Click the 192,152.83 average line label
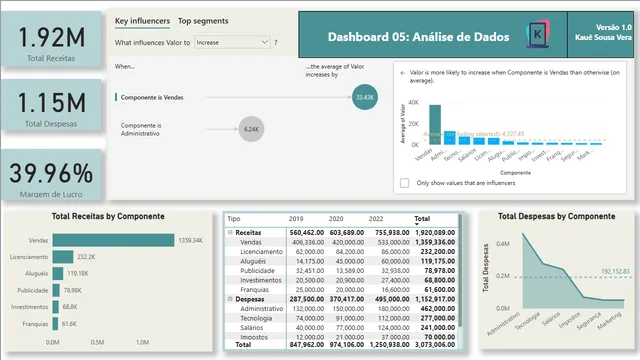640x360 pixels. [615, 271]
